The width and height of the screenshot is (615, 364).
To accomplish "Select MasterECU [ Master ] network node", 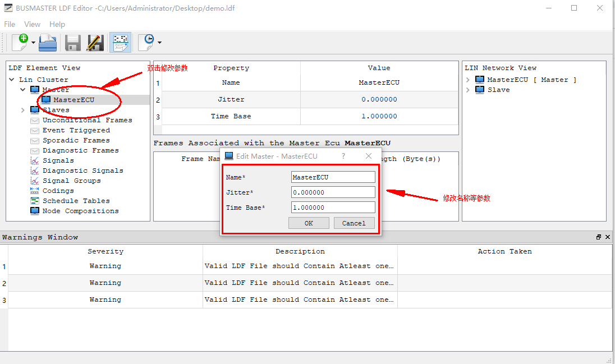I will click(x=531, y=80).
